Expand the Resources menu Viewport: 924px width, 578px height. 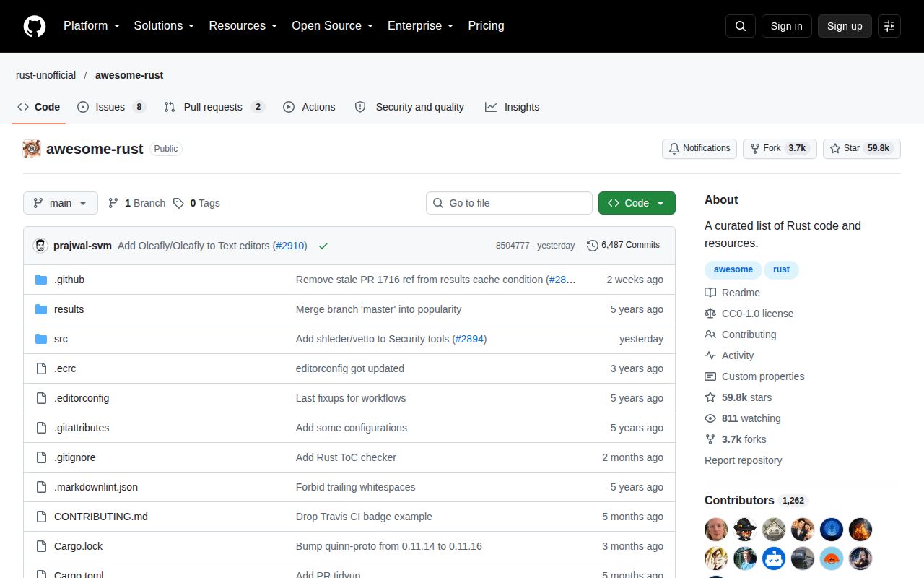pos(243,26)
